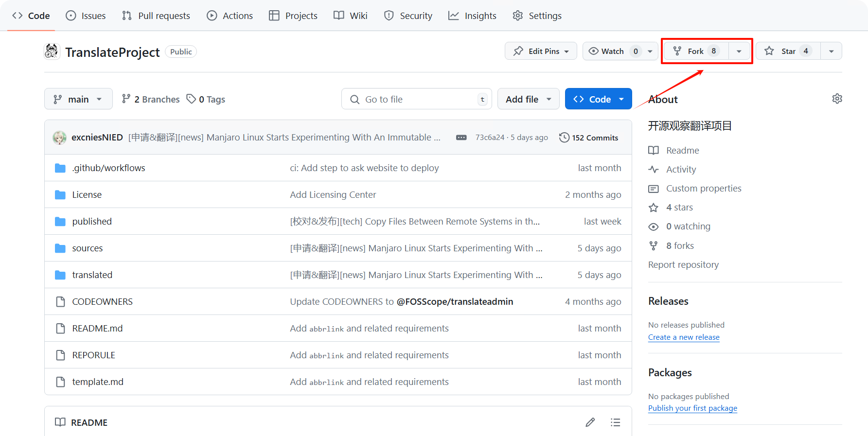Open the License folder
Screen dimensions: 868x436
tap(87, 194)
